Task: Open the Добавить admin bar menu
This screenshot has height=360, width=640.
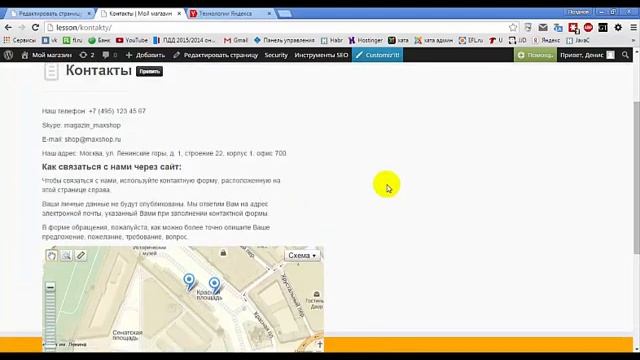Action: click(145, 55)
